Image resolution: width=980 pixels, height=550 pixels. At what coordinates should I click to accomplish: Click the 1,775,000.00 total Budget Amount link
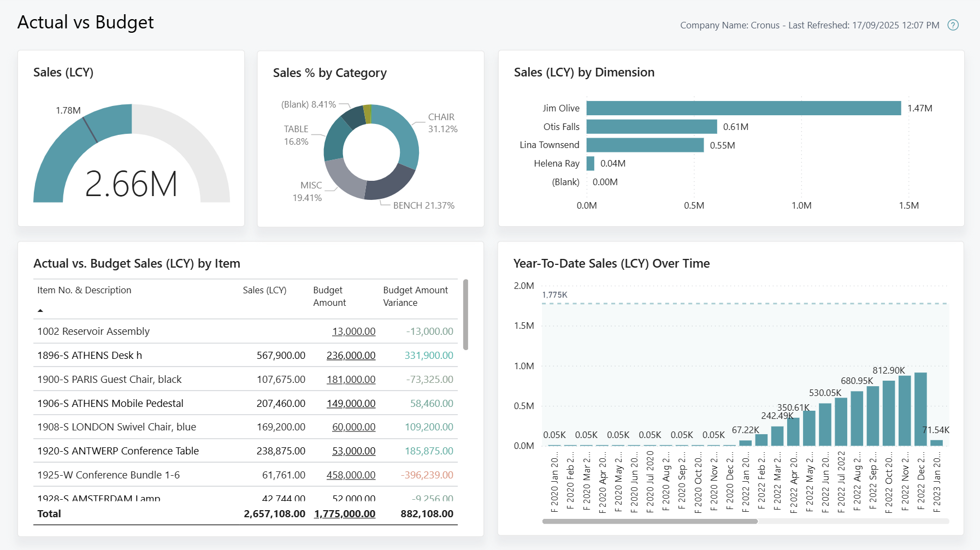coord(344,513)
